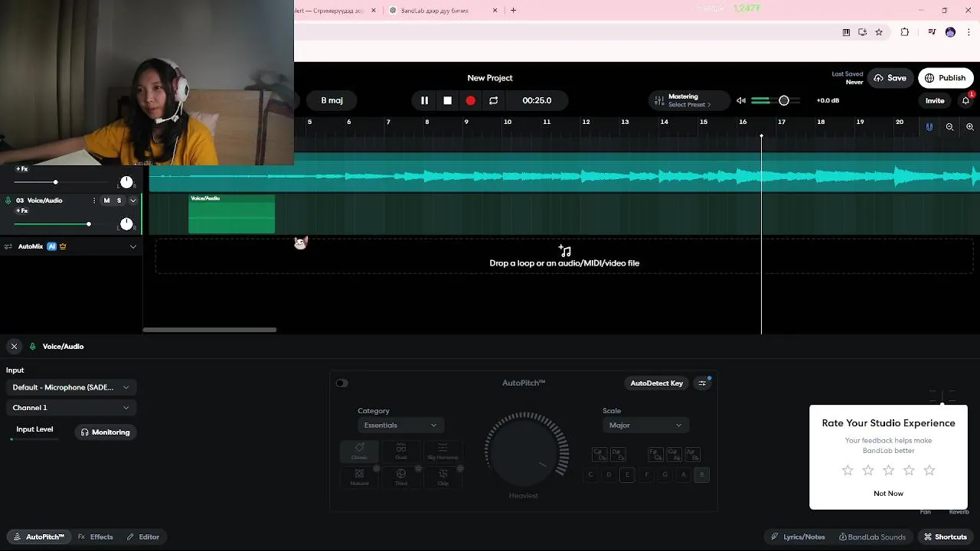Click Not Now in rating popup

click(888, 494)
